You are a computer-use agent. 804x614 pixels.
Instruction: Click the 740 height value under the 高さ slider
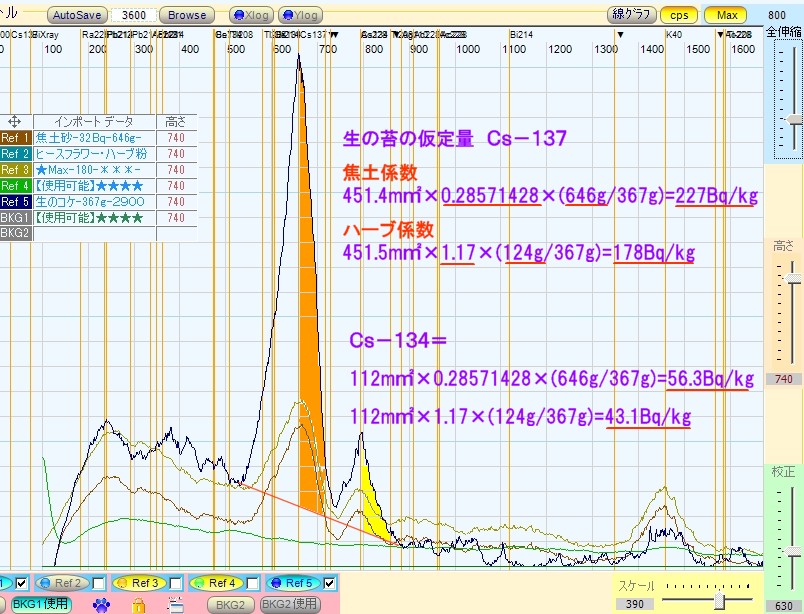783,379
